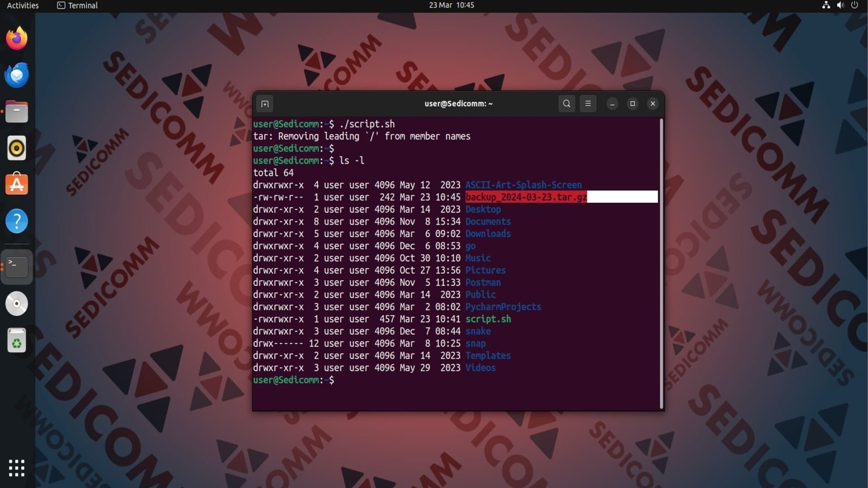Open the terminal hamburger menu

pyautogui.click(x=588, y=104)
